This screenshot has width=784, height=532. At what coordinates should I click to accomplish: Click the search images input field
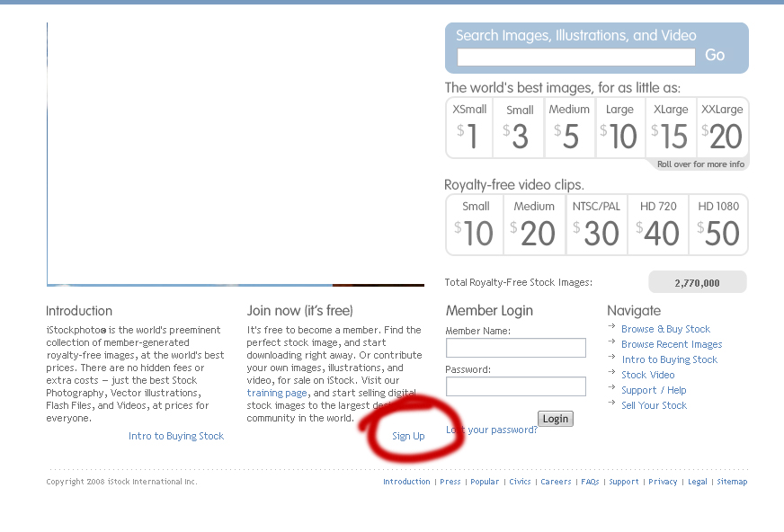[x=576, y=57]
